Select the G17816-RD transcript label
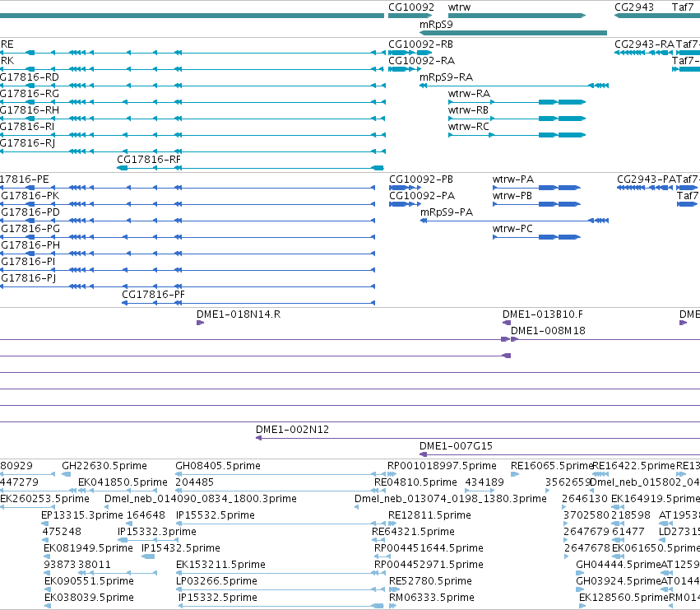 click(30, 77)
